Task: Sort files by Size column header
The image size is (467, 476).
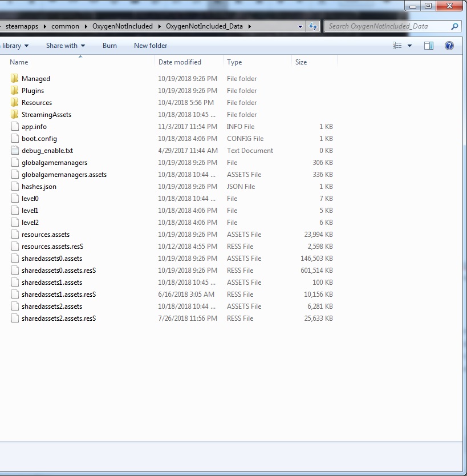Action: click(x=301, y=62)
